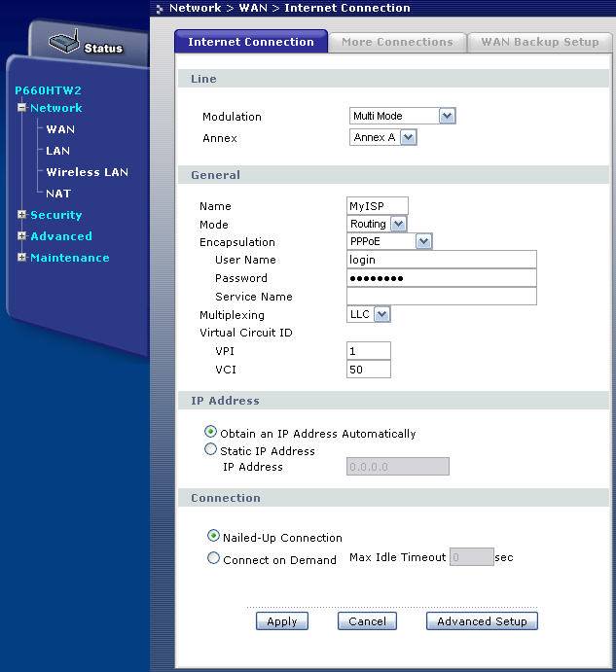Choose Connect on Demand option
This screenshot has height=672, width=616.
tap(214, 558)
